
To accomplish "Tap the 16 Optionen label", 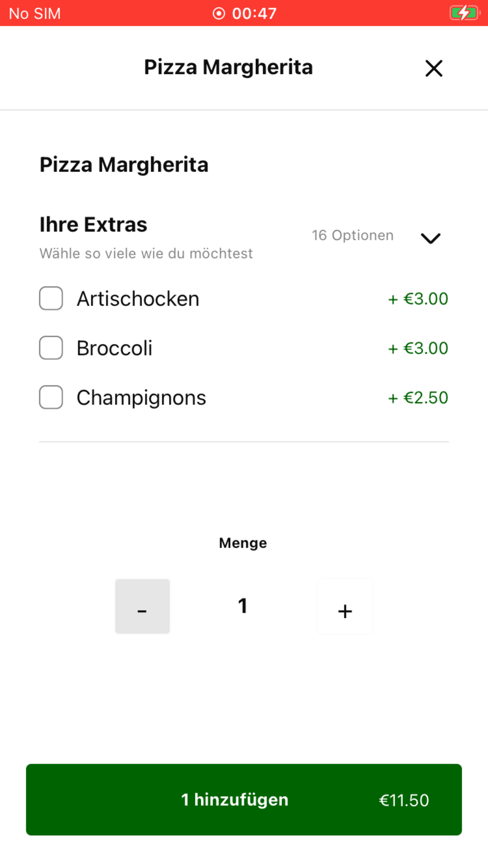I will (352, 235).
